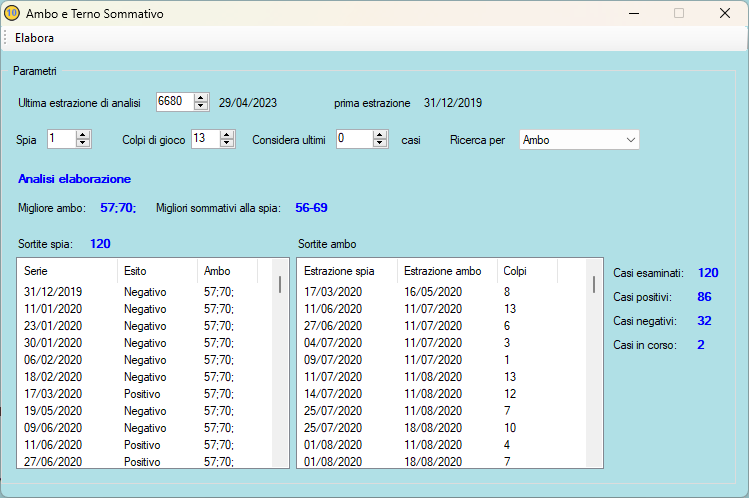Image resolution: width=749 pixels, height=498 pixels.
Task: Click the Casi negativi value 32
Action: [x=704, y=321]
